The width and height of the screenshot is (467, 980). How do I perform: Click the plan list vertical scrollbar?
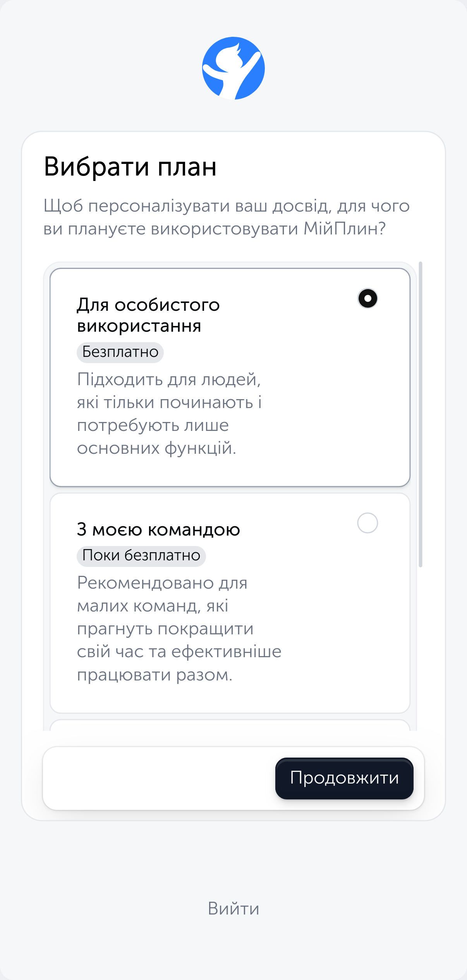[421, 415]
